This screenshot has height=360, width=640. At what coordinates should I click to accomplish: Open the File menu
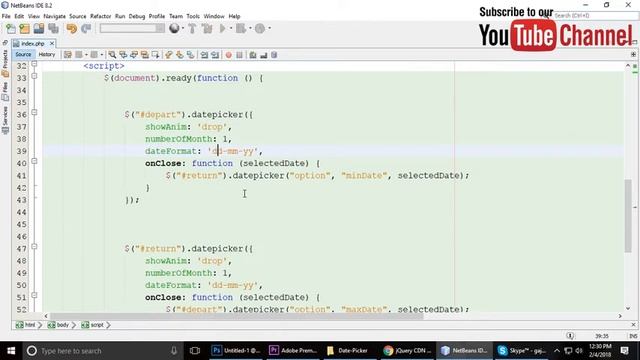click(x=6, y=16)
